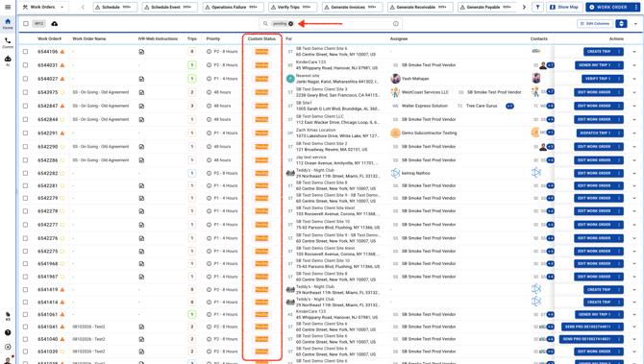Viewport: 644px width, 364px height.
Task: Open IVR instructions document for 6543975
Action: (141, 92)
